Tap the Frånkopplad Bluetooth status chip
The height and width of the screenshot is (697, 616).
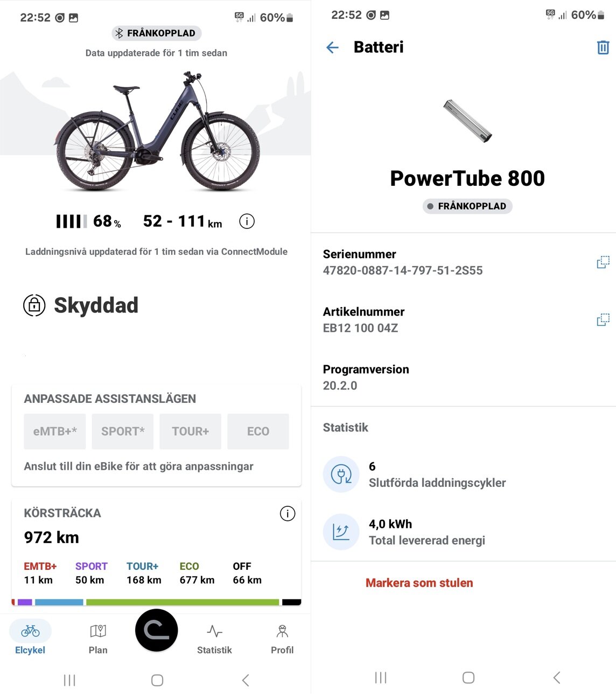click(157, 33)
